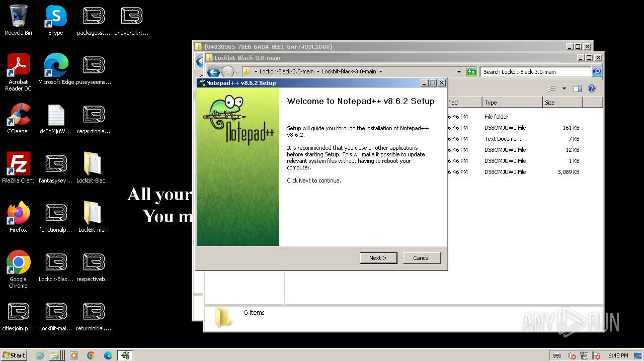Click the Action Center flag in tray
Screen dimensions: 644x362
[596, 356]
